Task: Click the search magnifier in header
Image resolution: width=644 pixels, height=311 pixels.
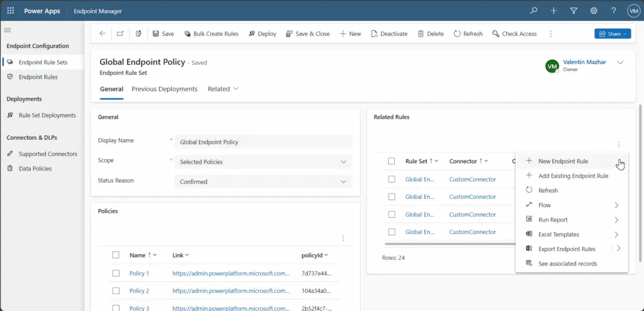Action: 533,11
